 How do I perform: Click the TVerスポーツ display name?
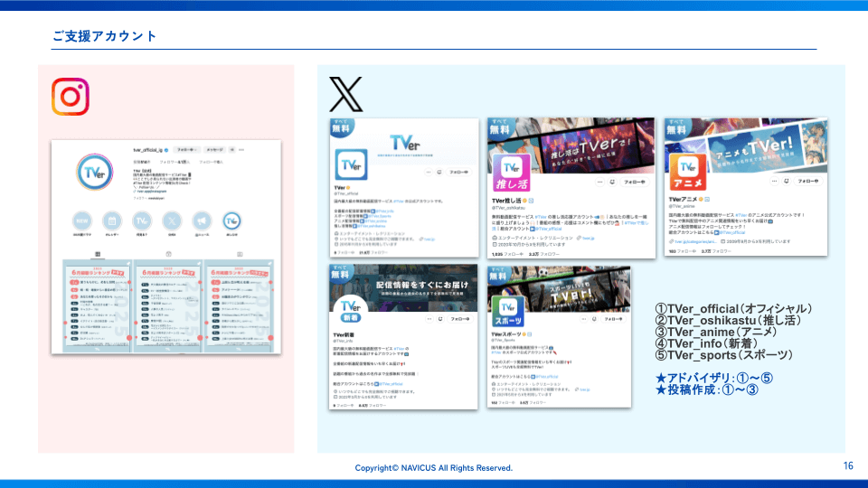point(506,334)
